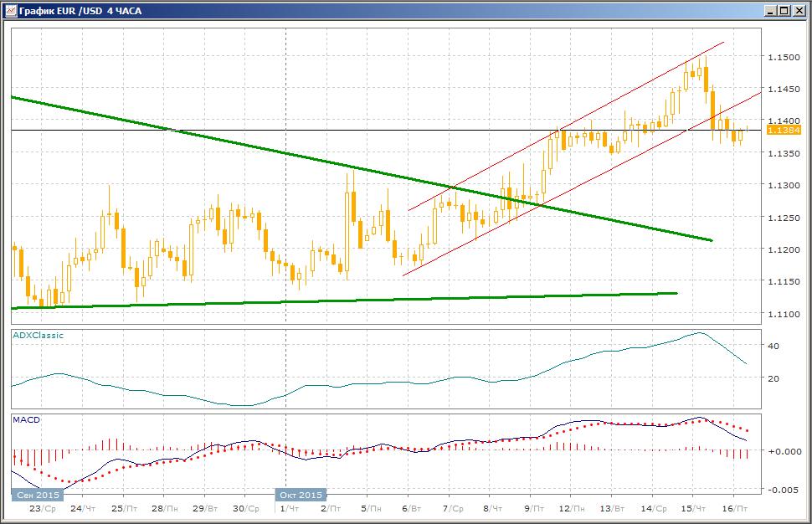Click the 1.1150 price axis label

point(783,282)
